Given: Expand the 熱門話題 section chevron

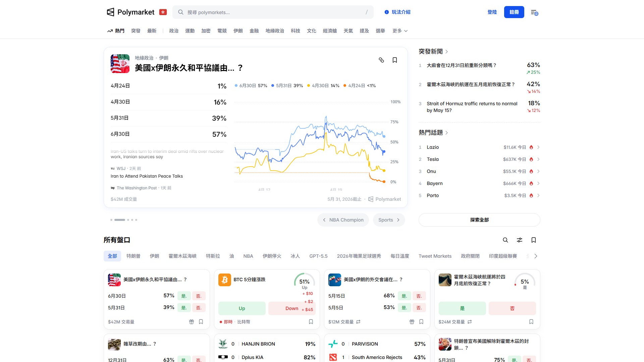Looking at the screenshot, I should click(x=447, y=133).
